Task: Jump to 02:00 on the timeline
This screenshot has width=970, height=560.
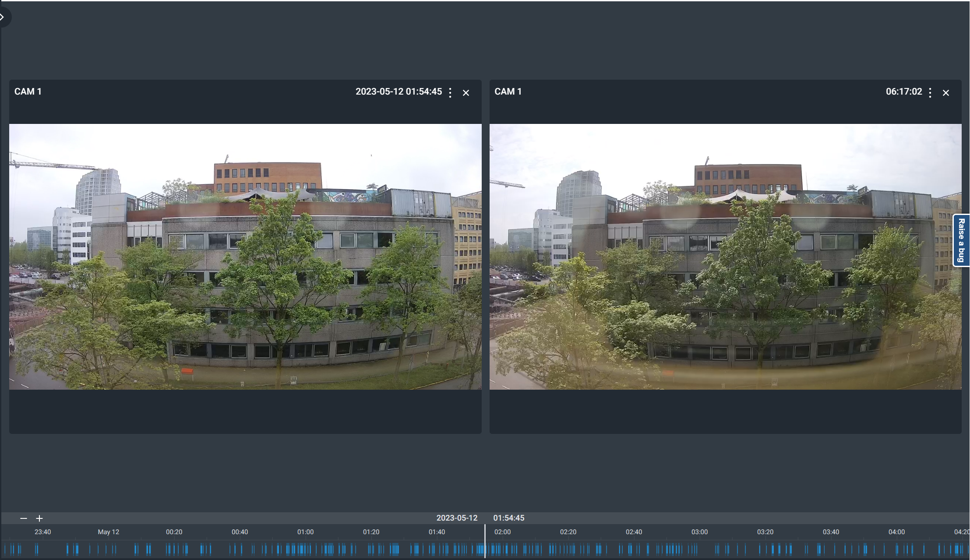Action: [x=502, y=532]
